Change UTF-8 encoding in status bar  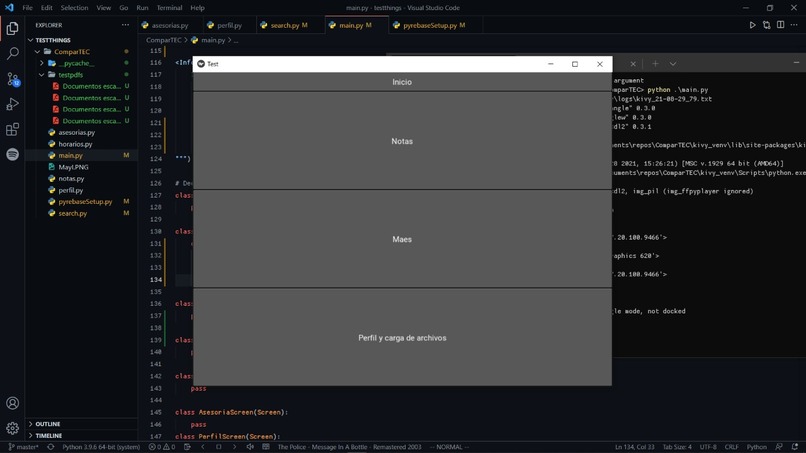pyautogui.click(x=708, y=447)
